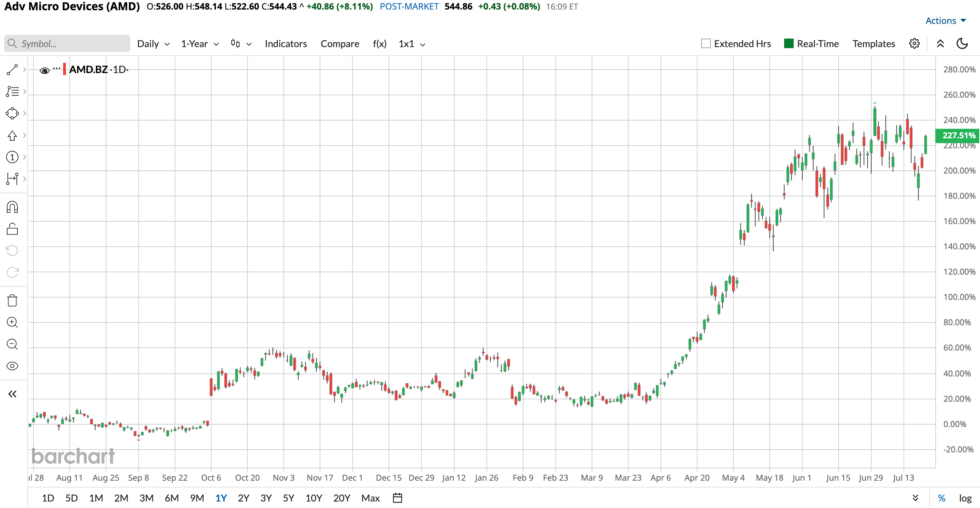Select the 2M range

click(121, 498)
